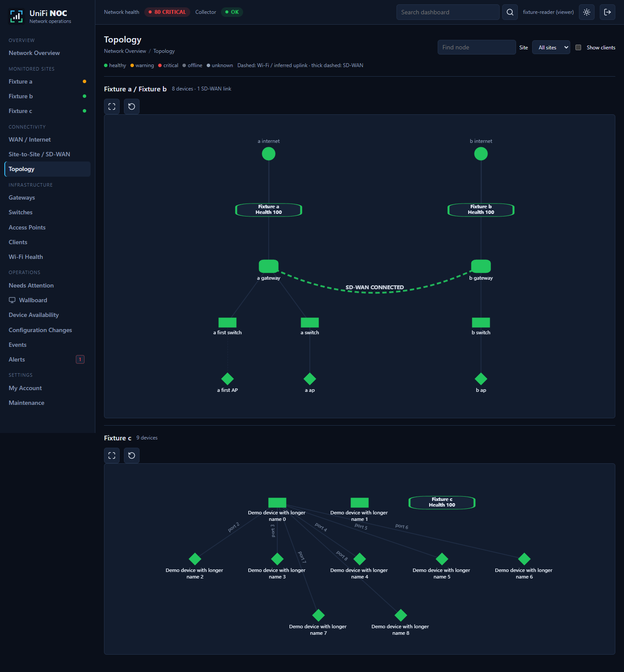Viewport: 624px width, 672px height.
Task: Click the b ap diamond node
Action: tap(481, 379)
